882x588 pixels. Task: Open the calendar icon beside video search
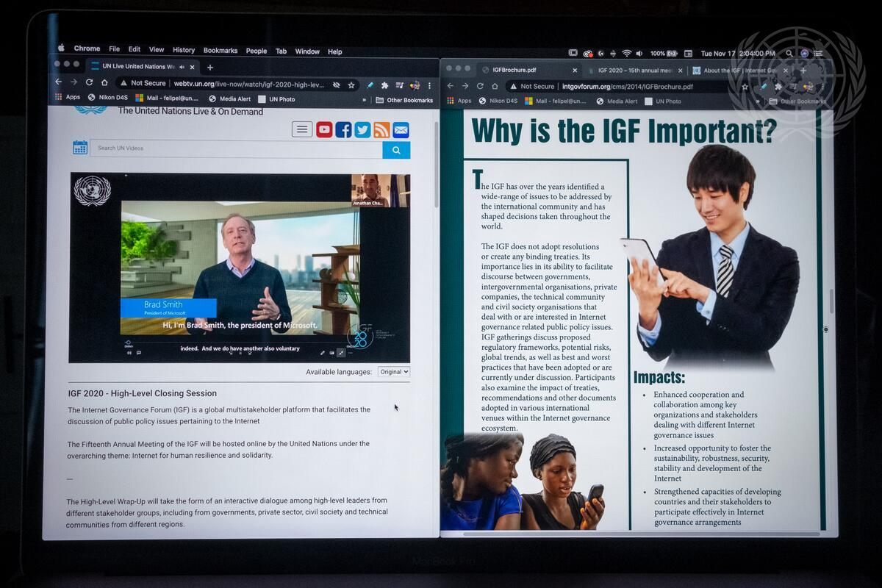point(80,148)
